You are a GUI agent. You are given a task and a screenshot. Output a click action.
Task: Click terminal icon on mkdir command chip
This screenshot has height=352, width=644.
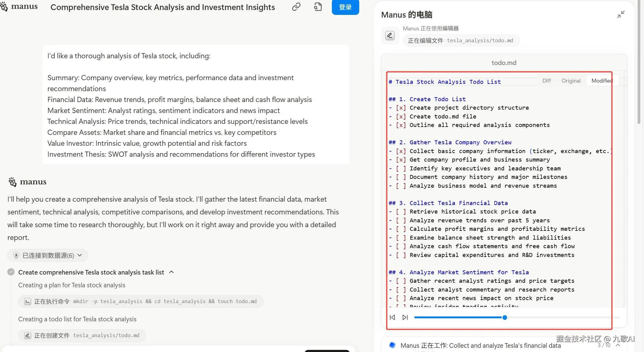point(28,302)
